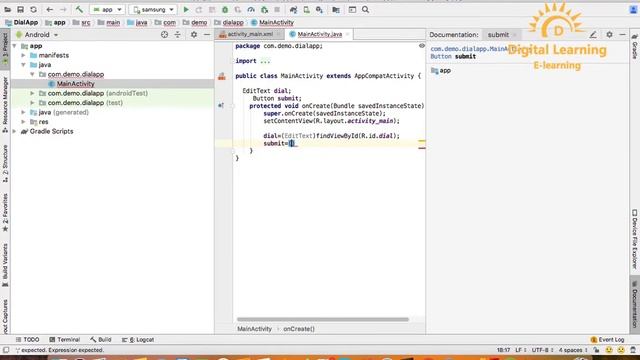This screenshot has height=360, width=640.
Task: Switch to MainActivity.java tab
Action: pos(319,34)
